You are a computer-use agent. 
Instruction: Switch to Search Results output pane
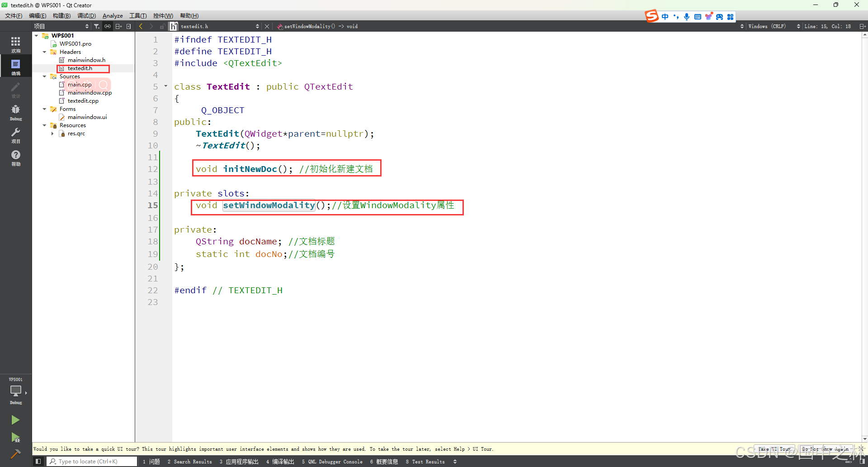(190, 462)
